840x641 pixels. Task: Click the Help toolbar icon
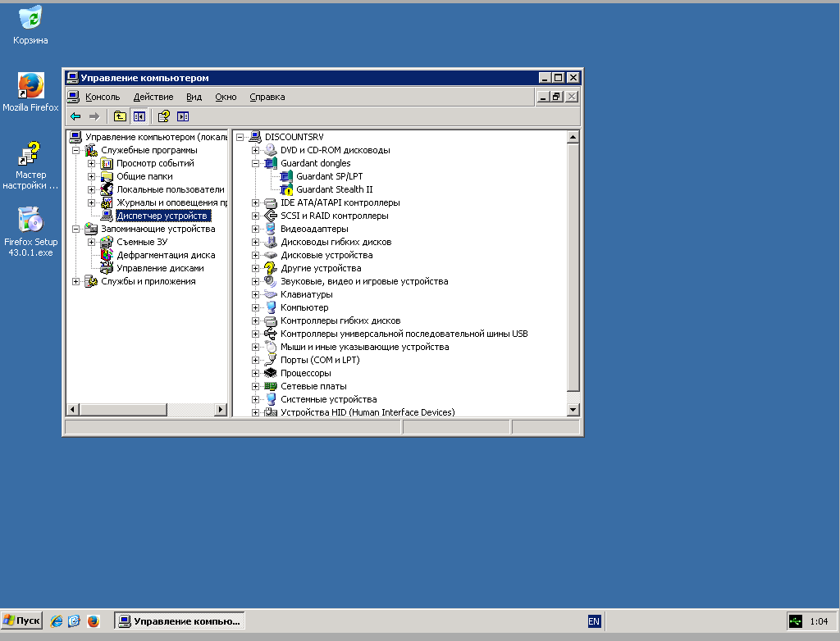164,116
